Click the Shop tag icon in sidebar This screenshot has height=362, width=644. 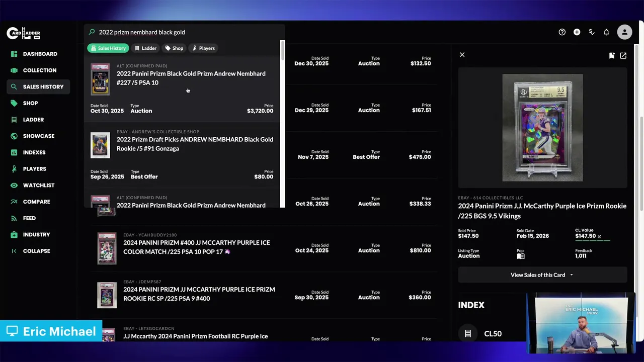14,103
